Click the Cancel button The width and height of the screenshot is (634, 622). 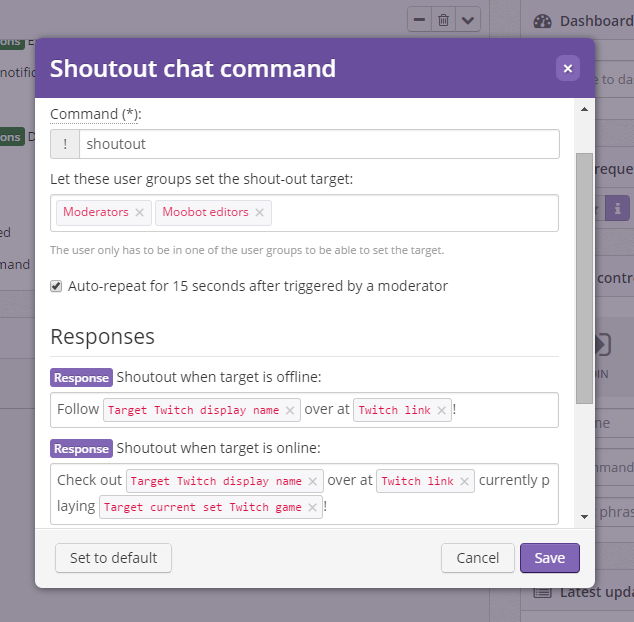tap(478, 558)
